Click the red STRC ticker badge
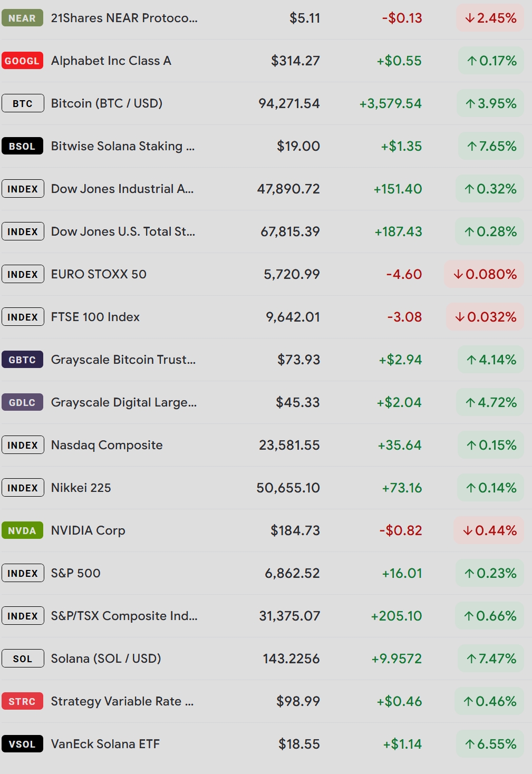 pyautogui.click(x=22, y=702)
